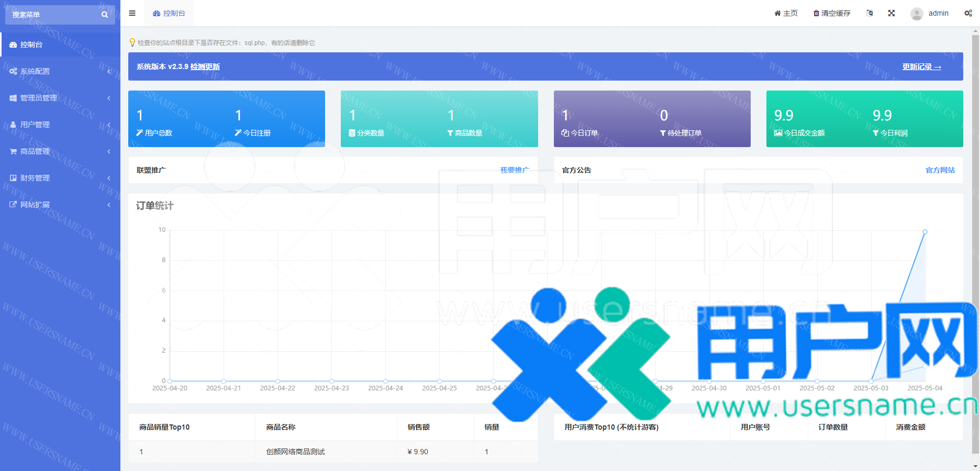
Task: Open the 更新记录 link in the banner
Action: (x=921, y=66)
